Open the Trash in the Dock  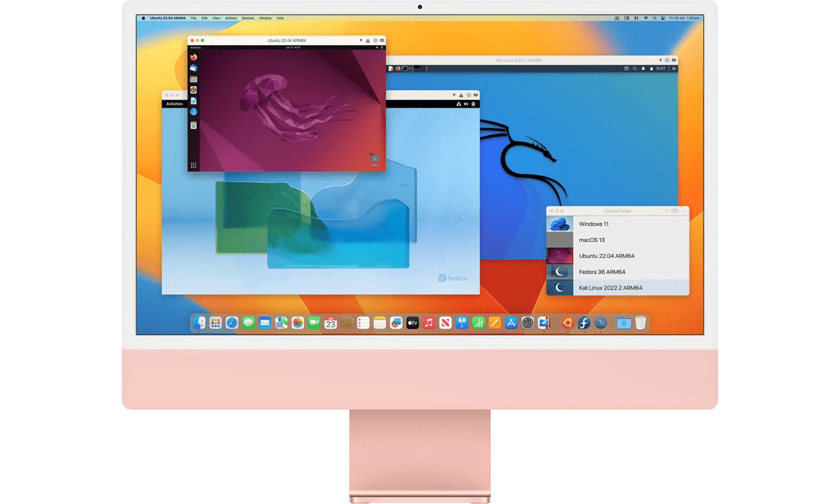click(x=640, y=323)
